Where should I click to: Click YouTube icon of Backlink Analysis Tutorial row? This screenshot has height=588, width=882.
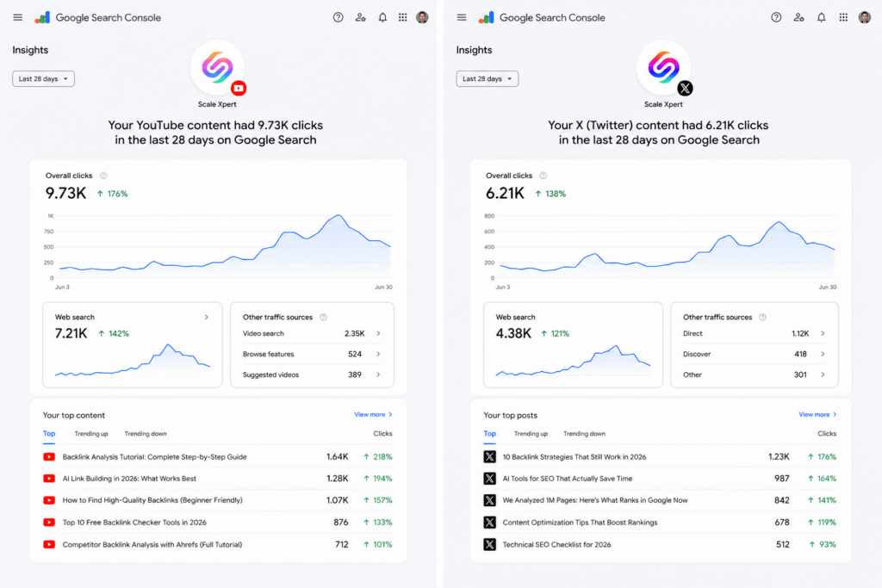(49, 457)
